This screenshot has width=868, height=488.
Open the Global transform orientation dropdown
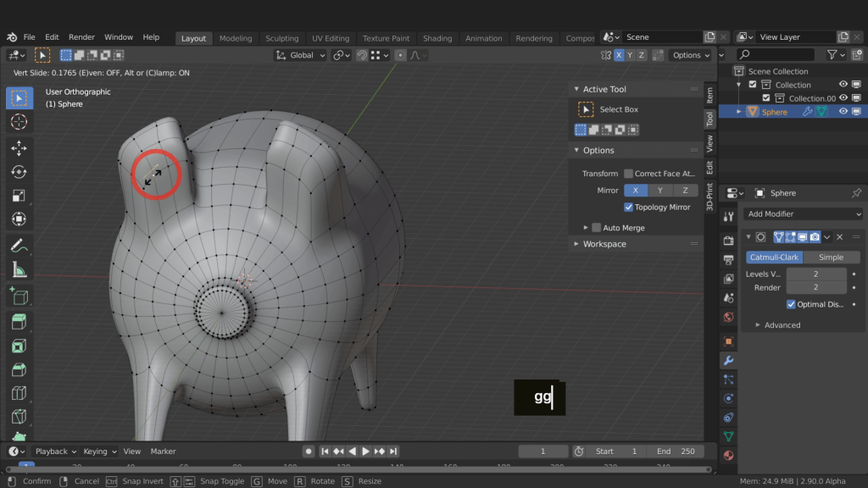point(300,55)
